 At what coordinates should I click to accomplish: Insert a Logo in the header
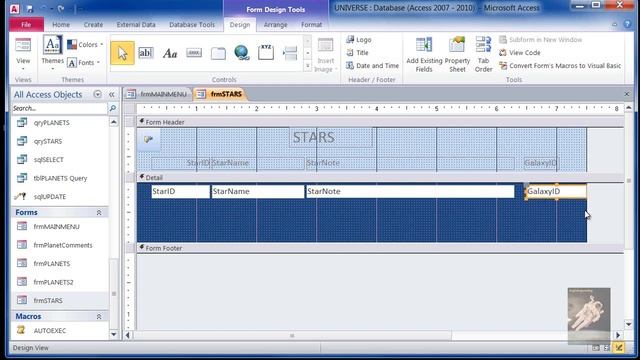click(359, 40)
